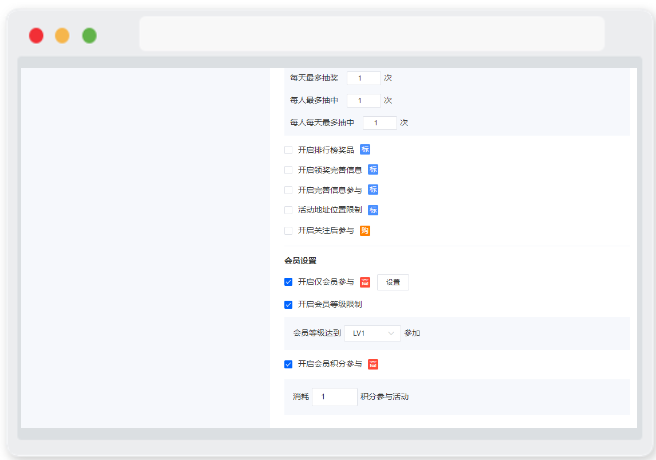Click the 每人最多抽中 label
Viewport: 656px width, 460px height.
click(x=314, y=100)
